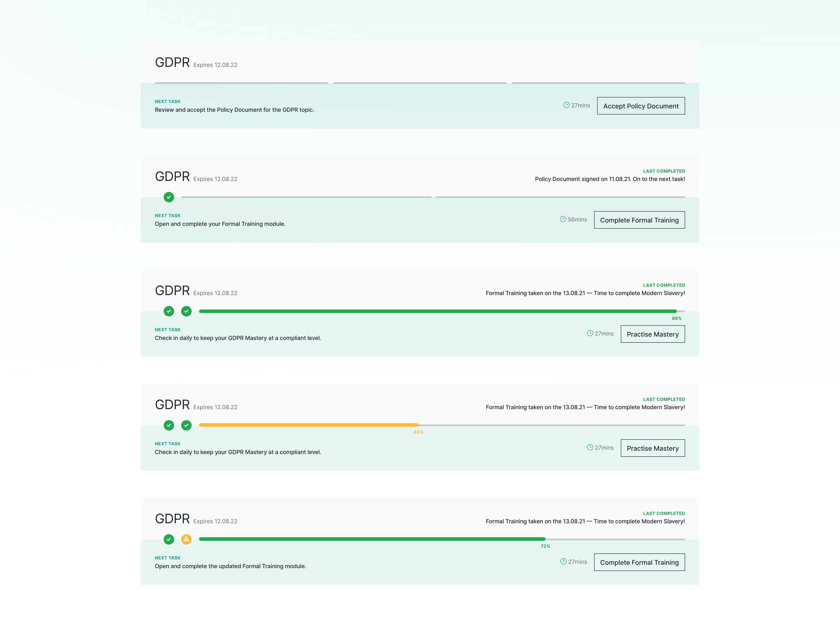
Task: Click the GDPR heading in the 99% card
Action: (172, 290)
